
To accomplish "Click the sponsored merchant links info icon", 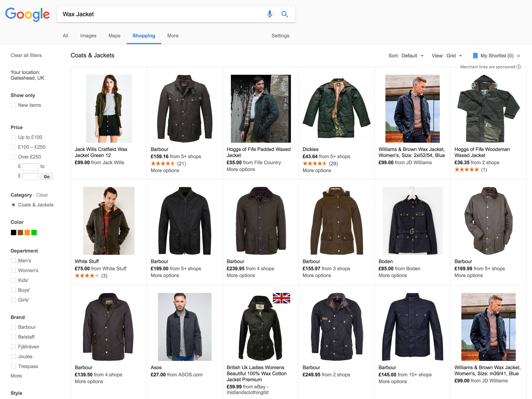I will (x=519, y=67).
